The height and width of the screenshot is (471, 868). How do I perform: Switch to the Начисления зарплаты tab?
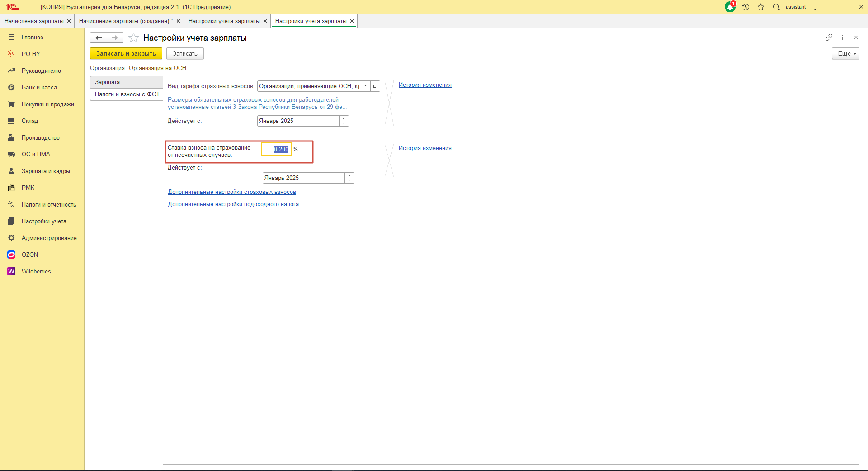(34, 21)
